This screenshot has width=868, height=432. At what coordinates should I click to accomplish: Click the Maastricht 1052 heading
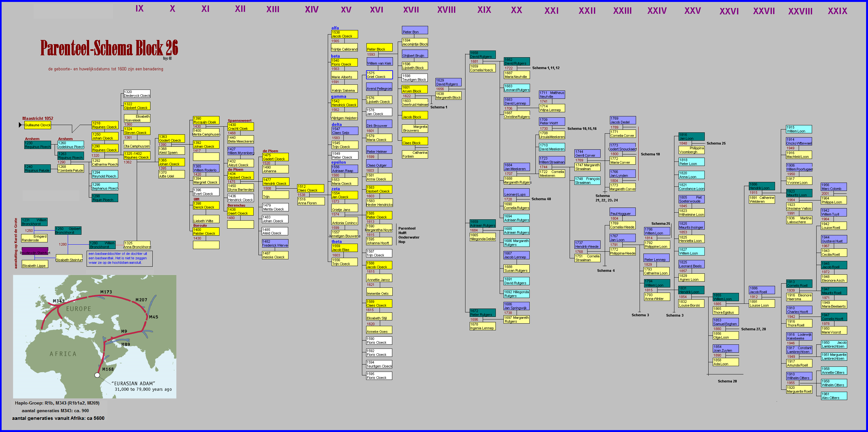pyautogui.click(x=38, y=118)
